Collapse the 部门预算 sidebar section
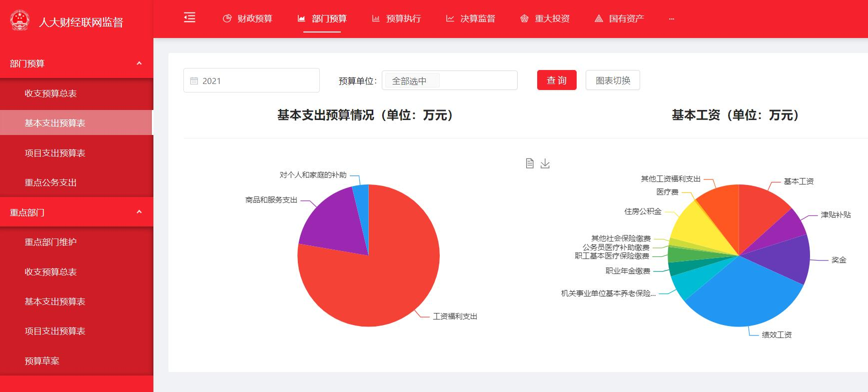This screenshot has height=392, width=868. tap(139, 63)
